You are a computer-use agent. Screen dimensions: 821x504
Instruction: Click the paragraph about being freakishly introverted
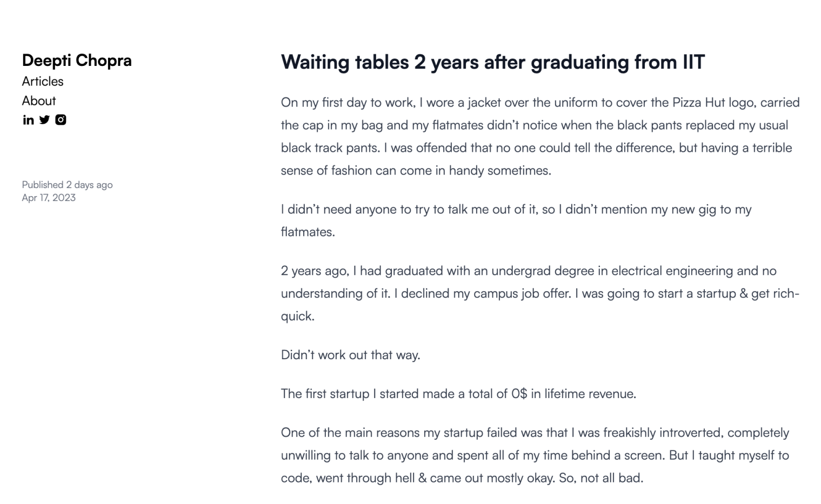[x=535, y=455]
